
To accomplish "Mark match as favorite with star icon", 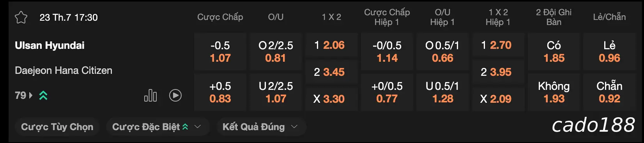I will tap(21, 18).
